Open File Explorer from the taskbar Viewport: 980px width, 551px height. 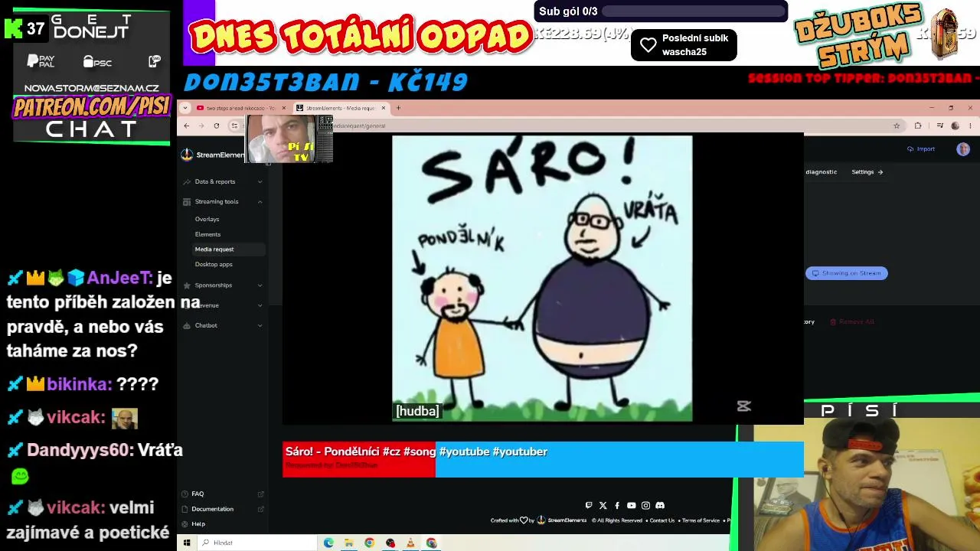348,543
